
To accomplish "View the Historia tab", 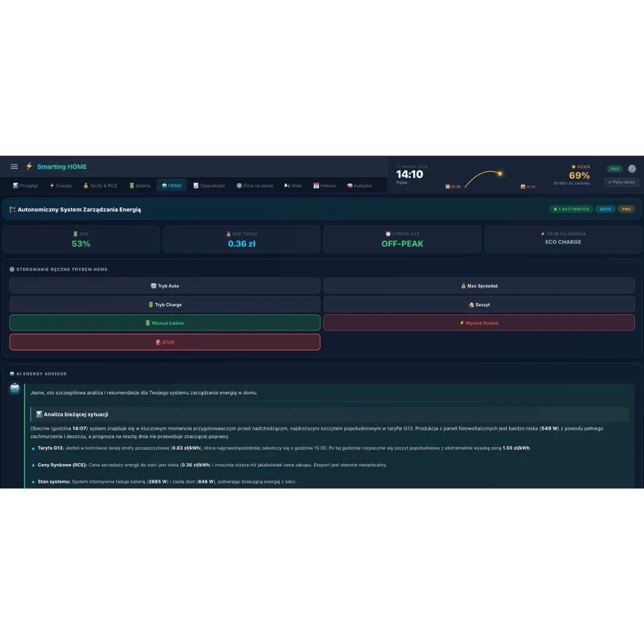I will [x=324, y=185].
